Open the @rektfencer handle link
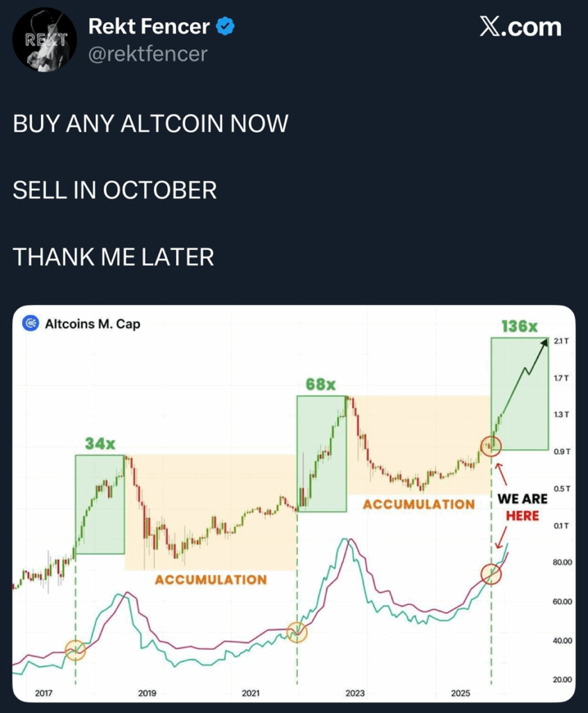This screenshot has height=713, width=588. 148,54
